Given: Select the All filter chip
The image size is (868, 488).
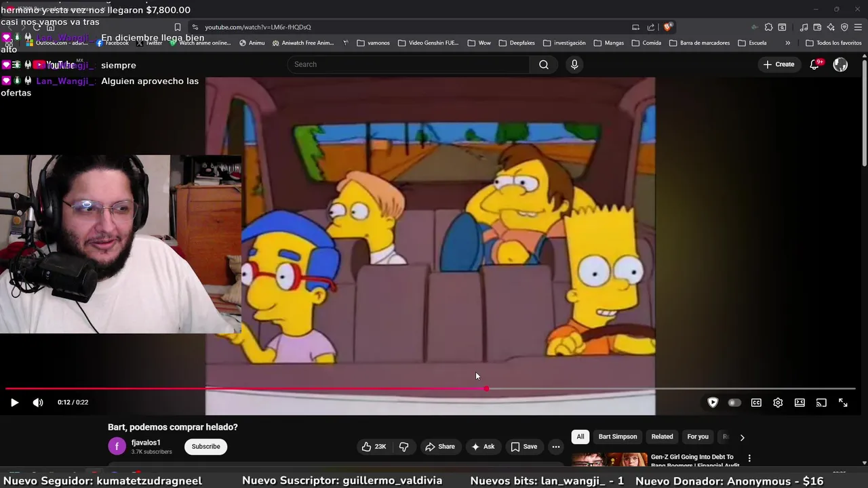Looking at the screenshot, I should (580, 436).
